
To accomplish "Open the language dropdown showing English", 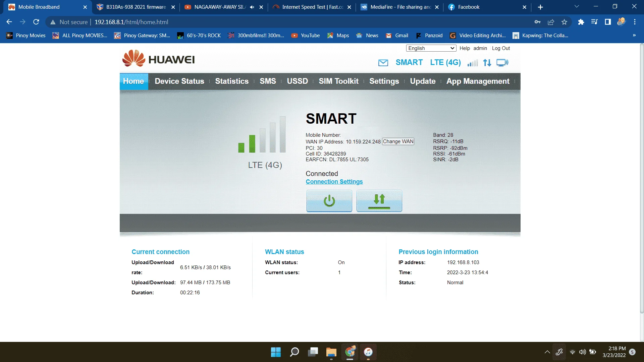I will (431, 48).
